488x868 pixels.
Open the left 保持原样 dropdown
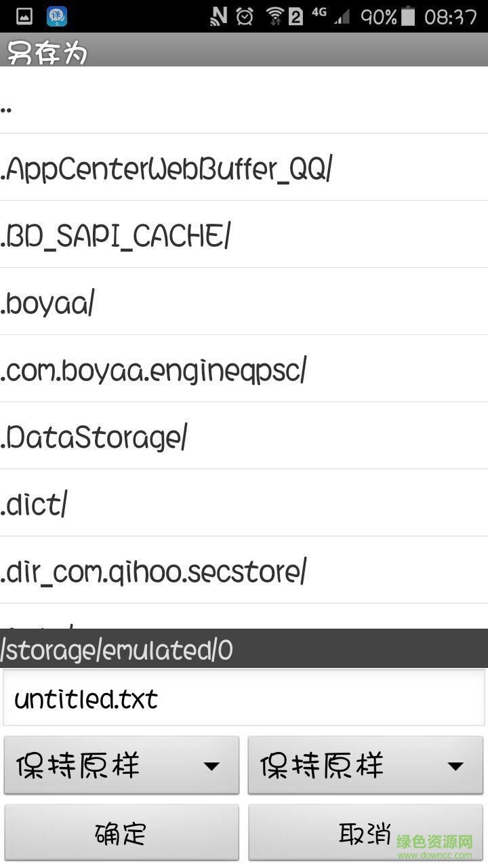(x=122, y=766)
